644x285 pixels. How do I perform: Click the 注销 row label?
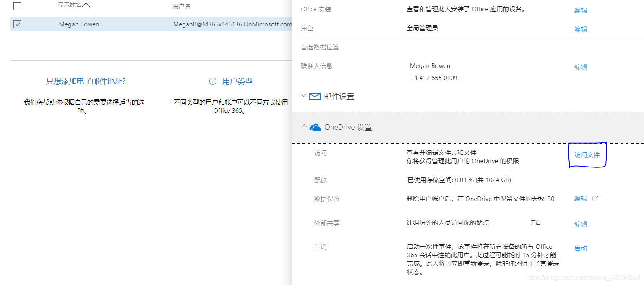(x=320, y=247)
